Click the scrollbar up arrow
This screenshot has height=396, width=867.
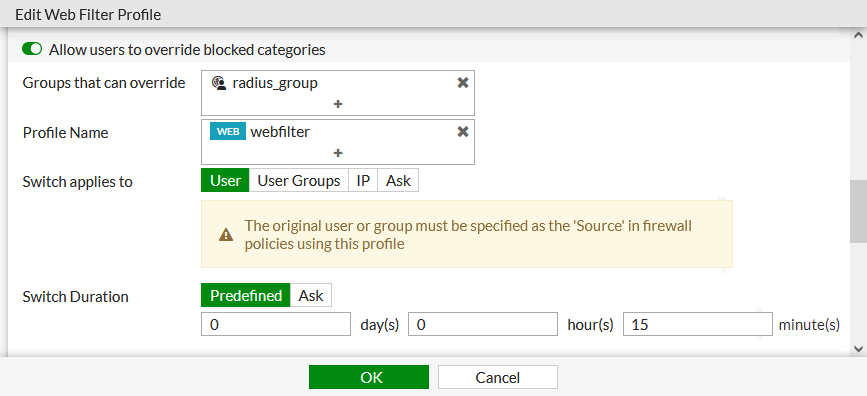coord(858,35)
